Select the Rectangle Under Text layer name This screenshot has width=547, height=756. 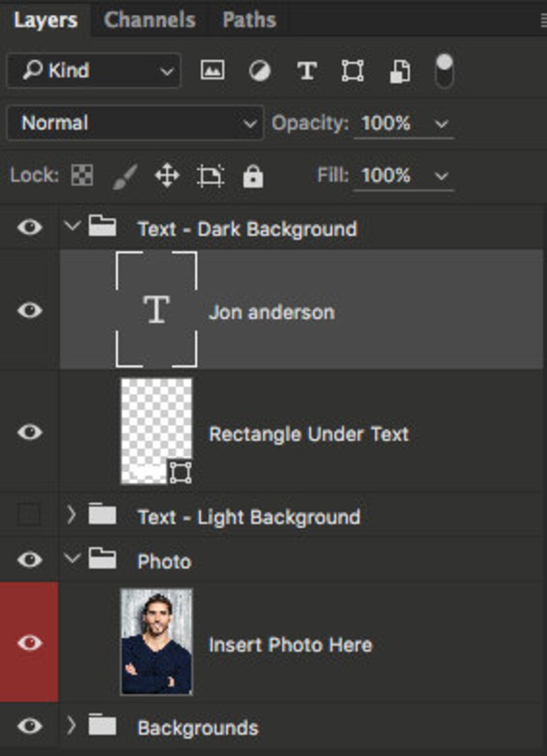point(309,434)
